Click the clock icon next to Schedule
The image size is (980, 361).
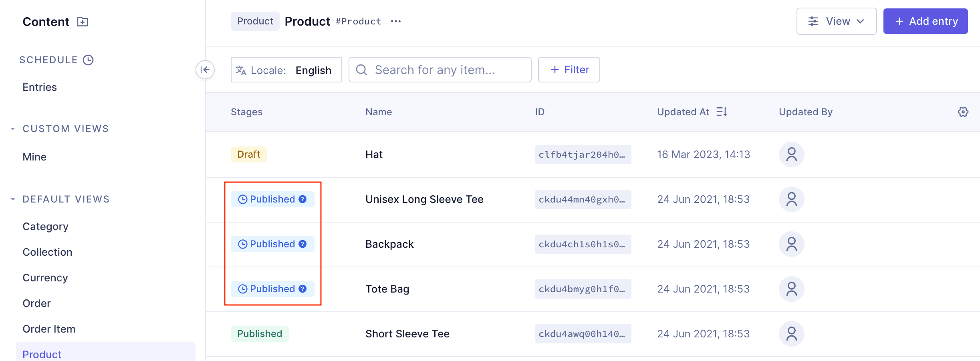(x=88, y=60)
